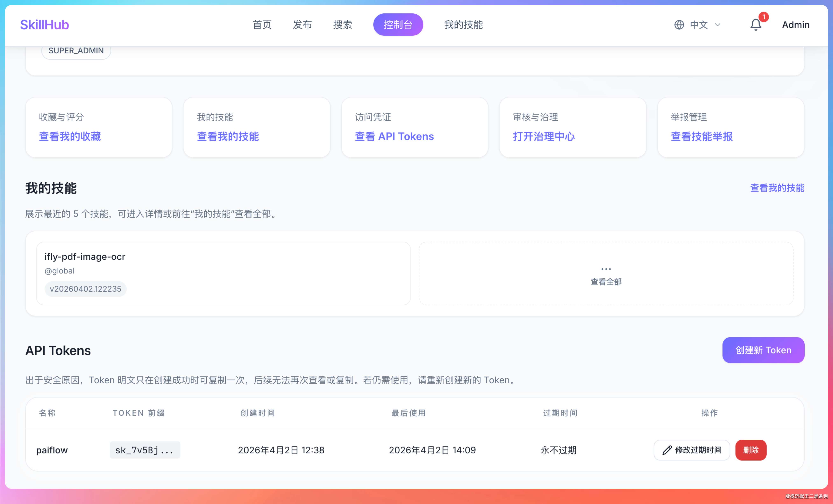Click 打开治理中心 link

tap(544, 137)
